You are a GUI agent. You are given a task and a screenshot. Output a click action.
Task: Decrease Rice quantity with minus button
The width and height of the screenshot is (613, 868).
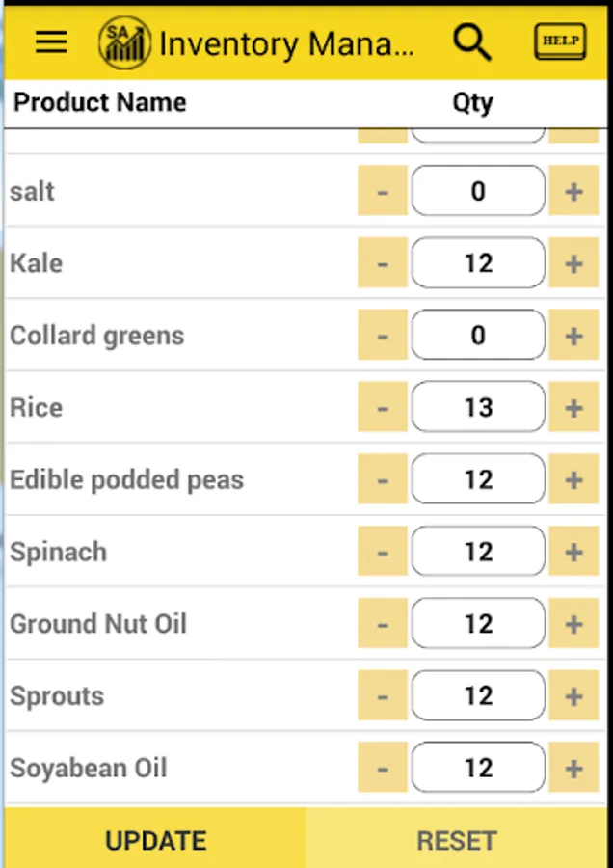click(x=383, y=408)
